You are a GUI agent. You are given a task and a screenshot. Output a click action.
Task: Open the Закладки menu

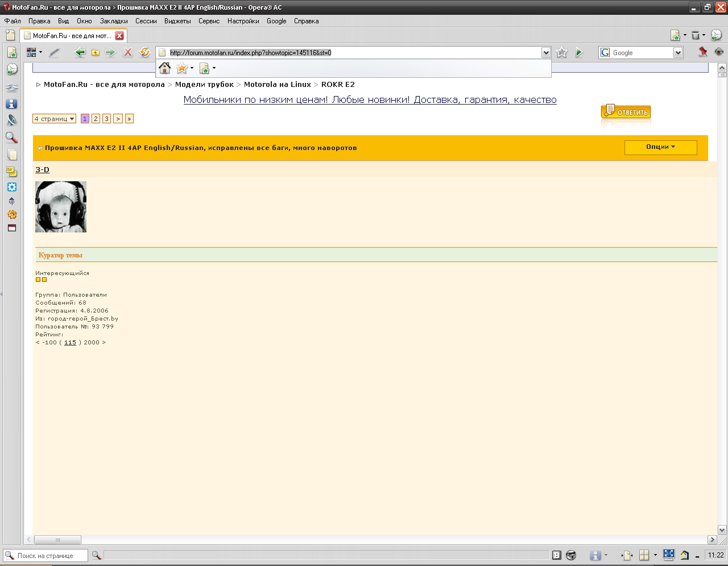(114, 21)
